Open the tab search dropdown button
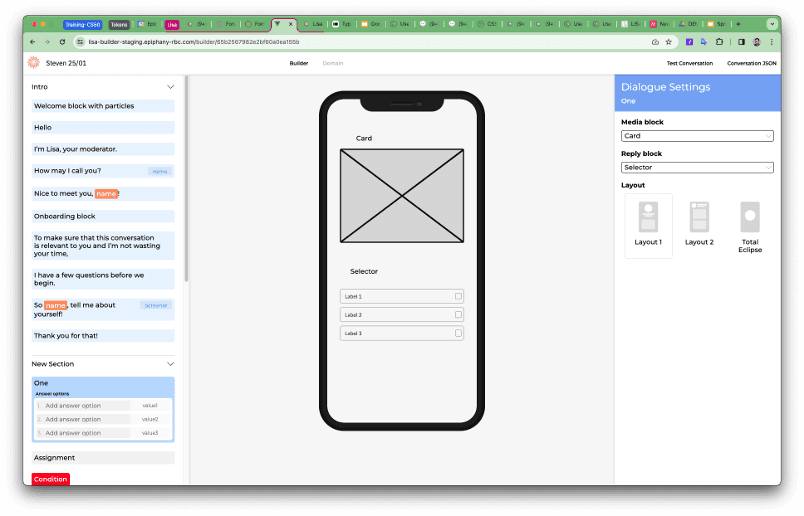 (772, 24)
